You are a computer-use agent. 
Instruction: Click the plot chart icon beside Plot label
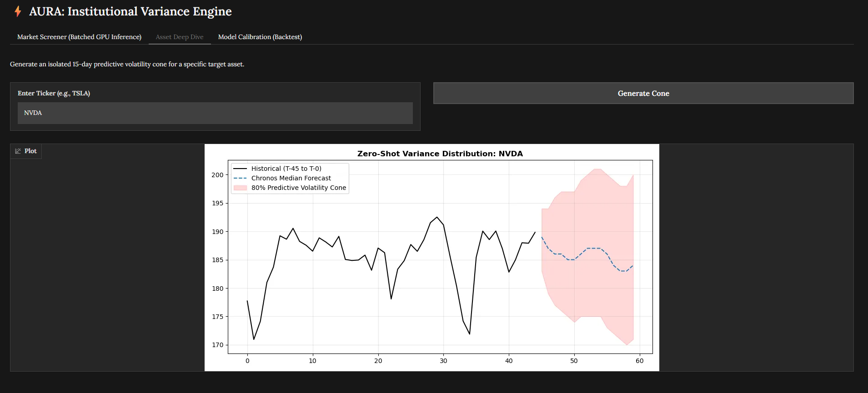(x=18, y=151)
